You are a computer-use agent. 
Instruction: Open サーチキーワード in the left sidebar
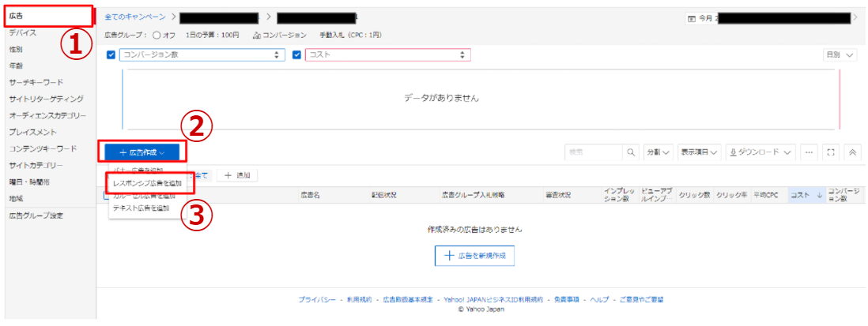pos(36,82)
